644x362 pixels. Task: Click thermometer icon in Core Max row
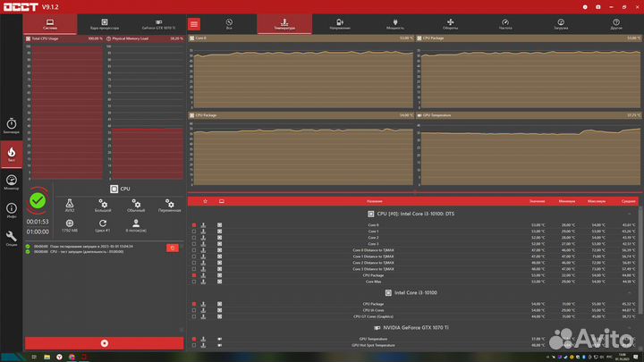point(203,282)
